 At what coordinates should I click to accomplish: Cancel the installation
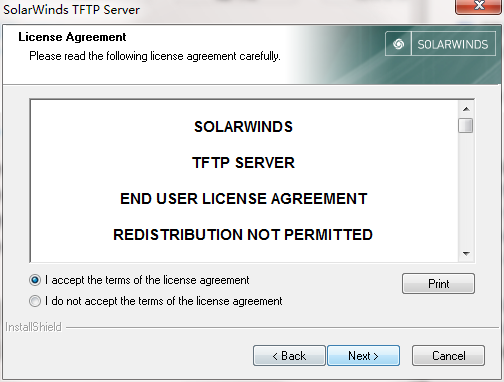(x=448, y=356)
